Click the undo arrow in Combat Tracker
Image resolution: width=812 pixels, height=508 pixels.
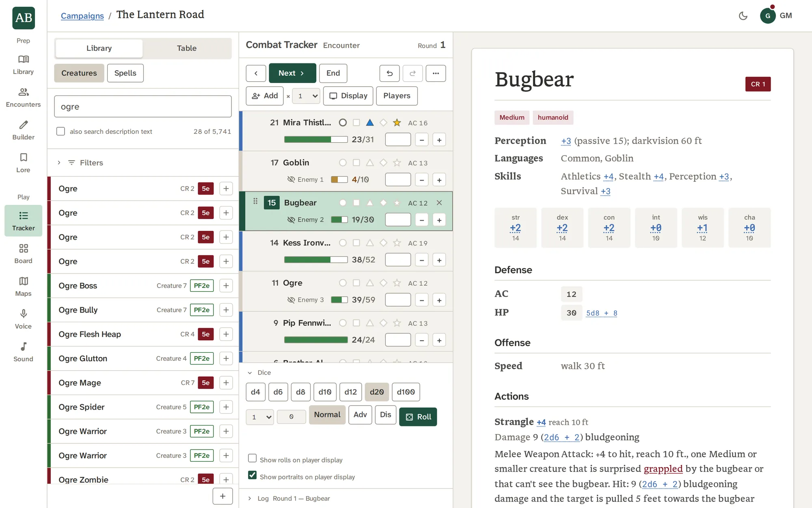coord(389,73)
